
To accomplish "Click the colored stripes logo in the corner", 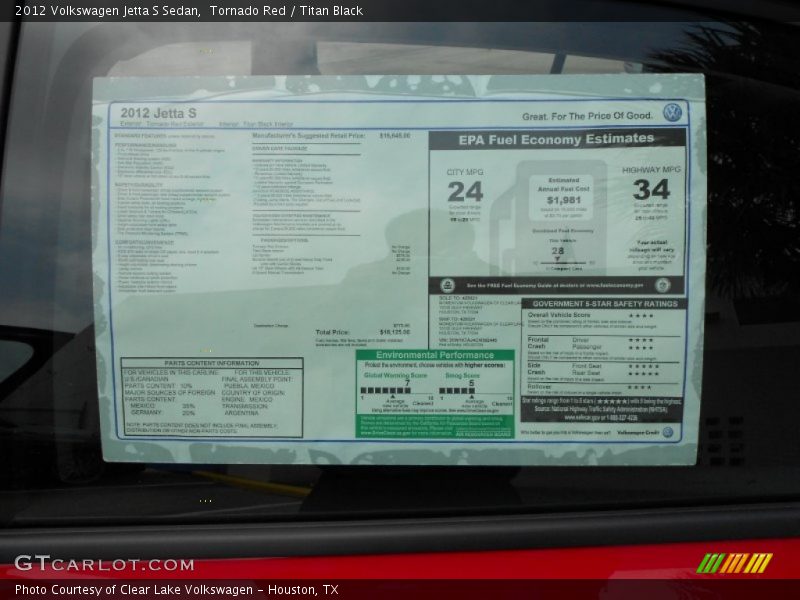I will [x=734, y=563].
